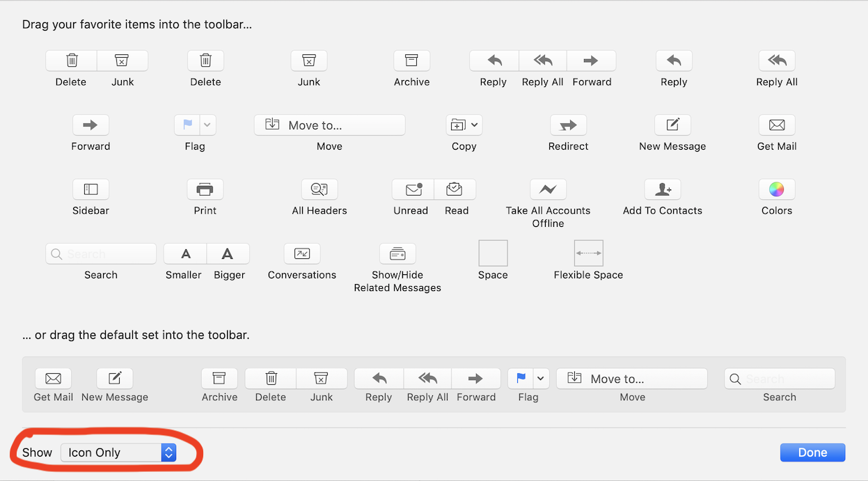
Task: Click the Bigger text size icon
Action: point(228,253)
